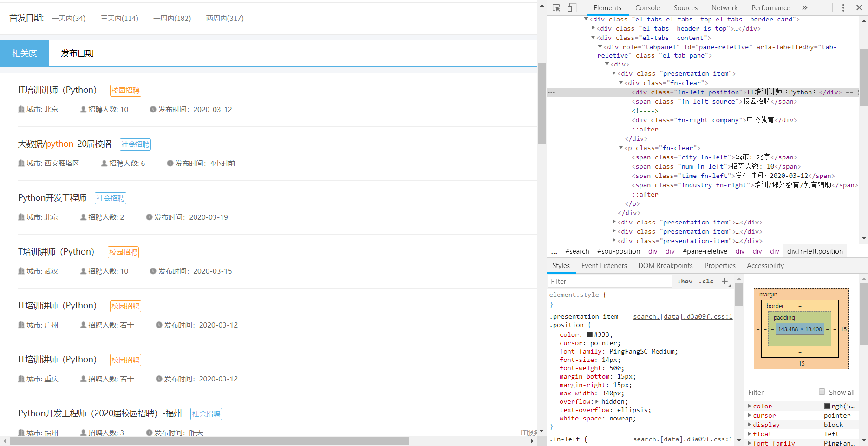Expand the cursor computed property
The height and width of the screenshot is (446, 868).
coord(749,415)
